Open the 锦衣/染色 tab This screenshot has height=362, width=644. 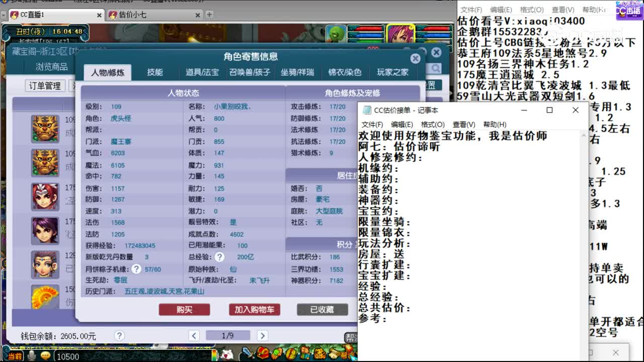[x=345, y=72]
